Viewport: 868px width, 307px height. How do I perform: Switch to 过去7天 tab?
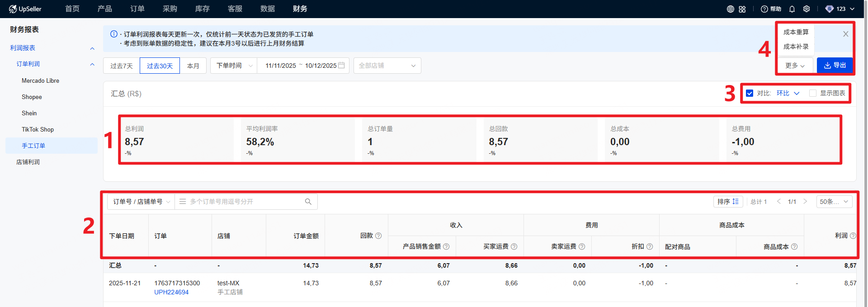click(122, 66)
